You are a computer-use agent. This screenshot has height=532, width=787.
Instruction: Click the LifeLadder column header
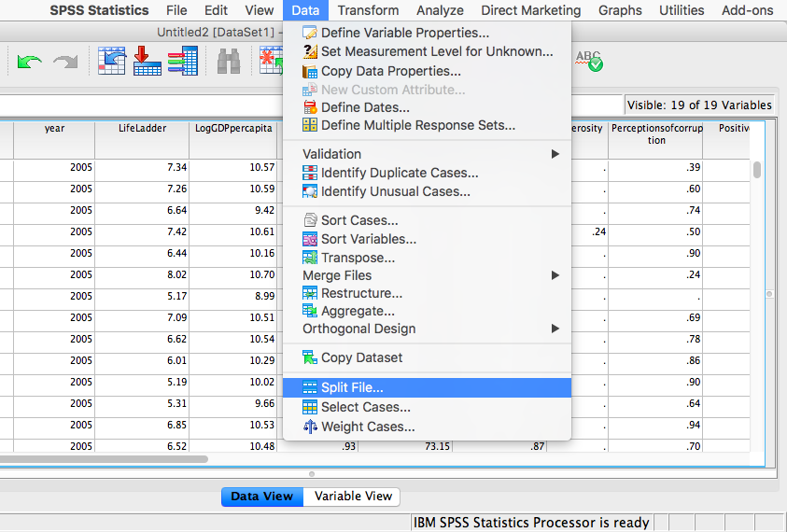point(142,140)
